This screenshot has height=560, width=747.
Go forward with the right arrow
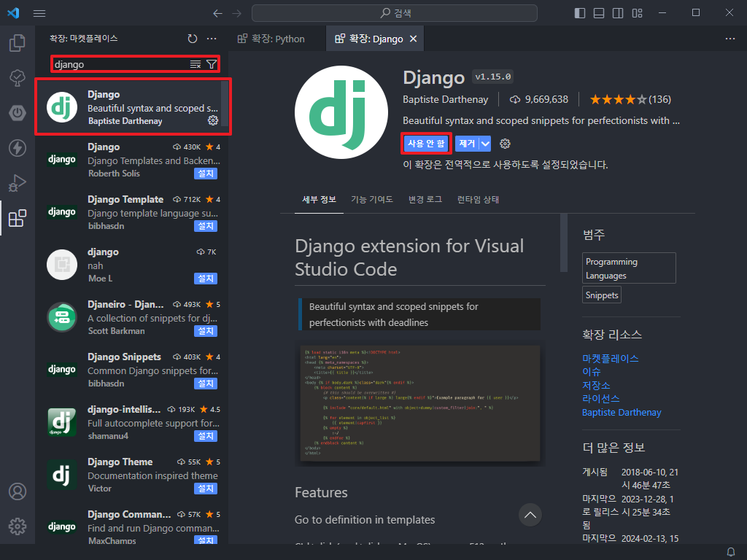(x=237, y=13)
